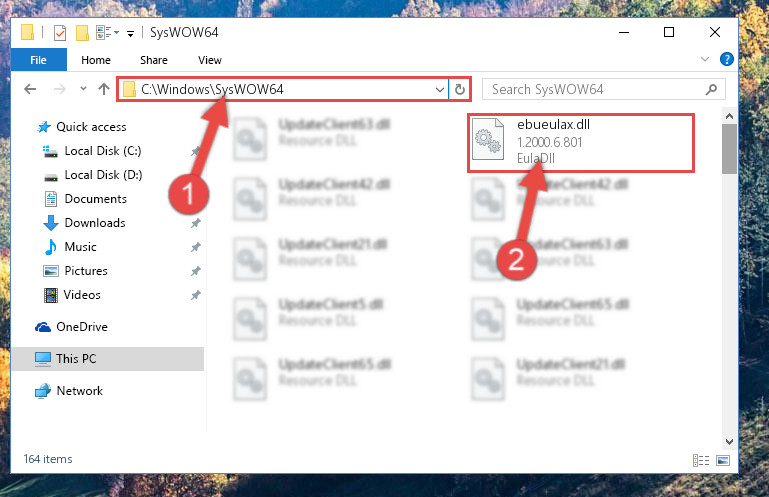Select Local Disk (C:) in navigation pane

(x=103, y=151)
